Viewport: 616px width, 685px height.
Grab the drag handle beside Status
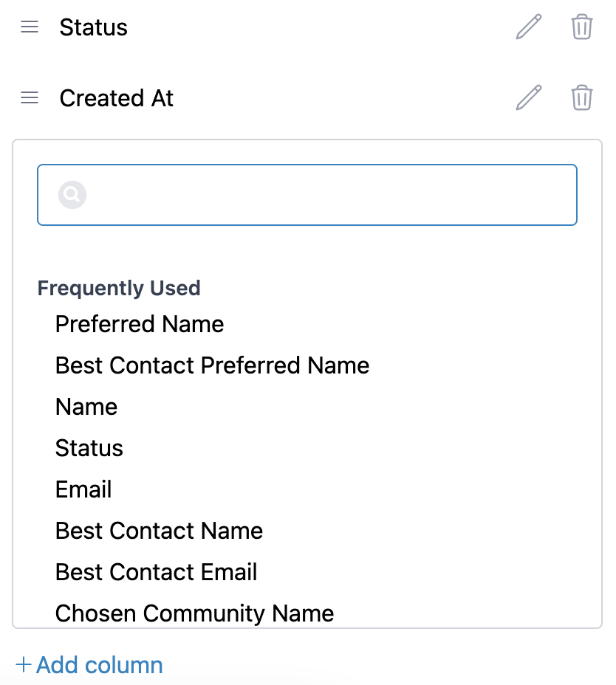click(30, 27)
